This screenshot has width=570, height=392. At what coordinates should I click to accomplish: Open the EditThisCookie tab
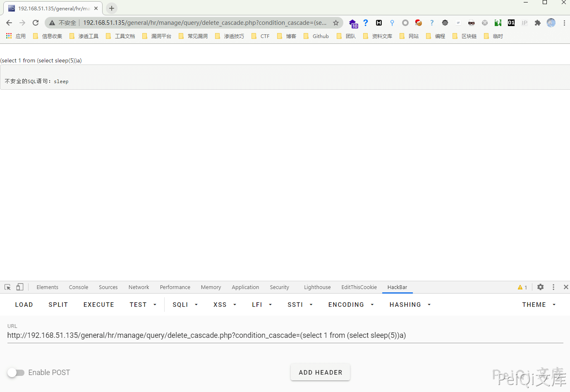click(x=359, y=287)
